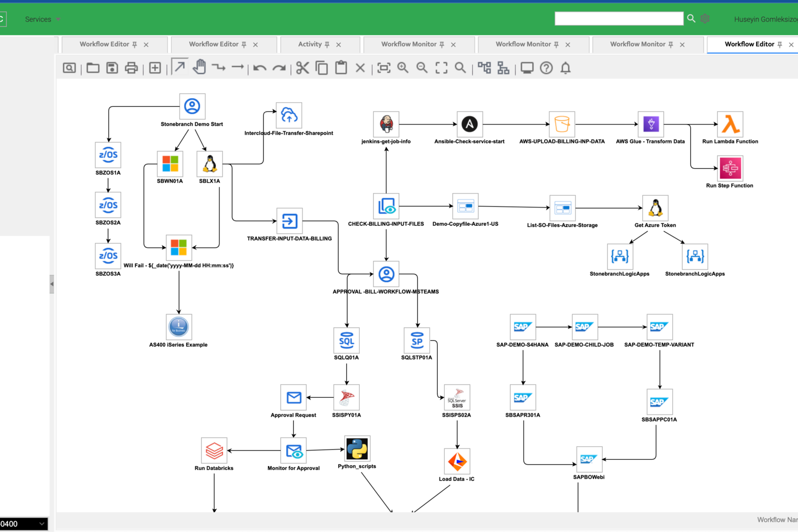The width and height of the screenshot is (798, 532).
Task: Paste a task into the workflow
Action: click(x=340, y=68)
